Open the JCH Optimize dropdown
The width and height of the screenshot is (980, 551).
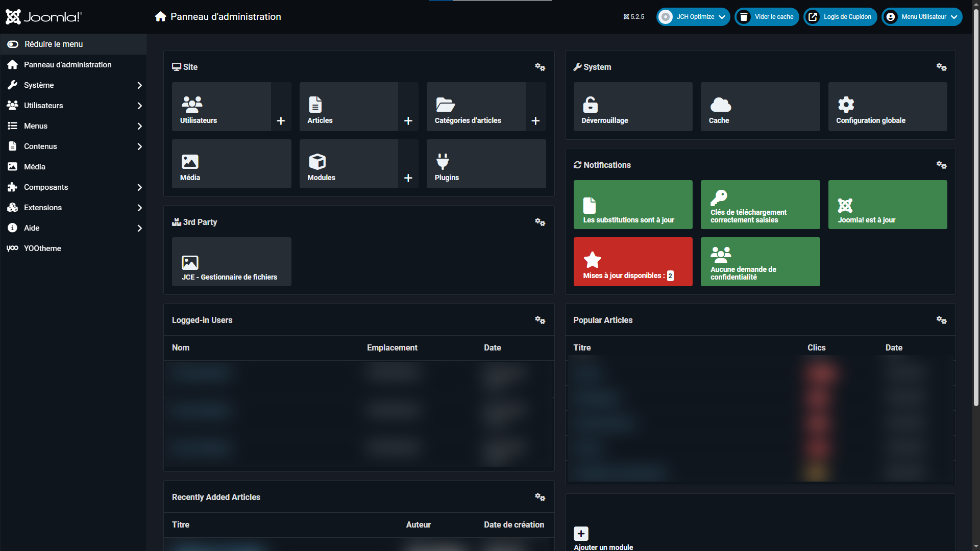pyautogui.click(x=693, y=17)
